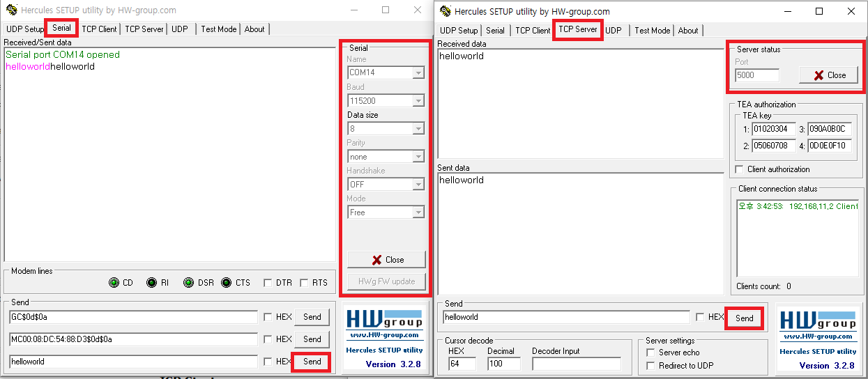Send helloworld over serial
Image resolution: width=868 pixels, height=379 pixels.
pyautogui.click(x=312, y=362)
